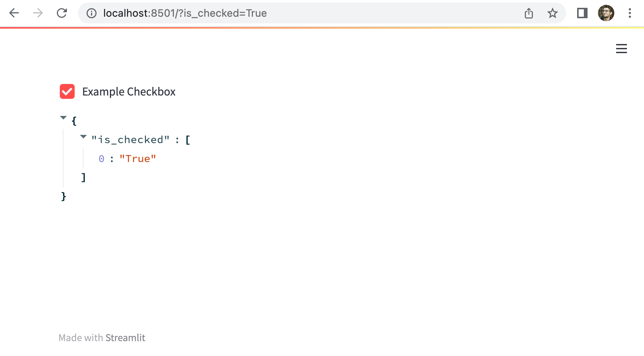Uncheck the Example Checkbox box
Viewport: 644px width, 356px height.
click(67, 91)
